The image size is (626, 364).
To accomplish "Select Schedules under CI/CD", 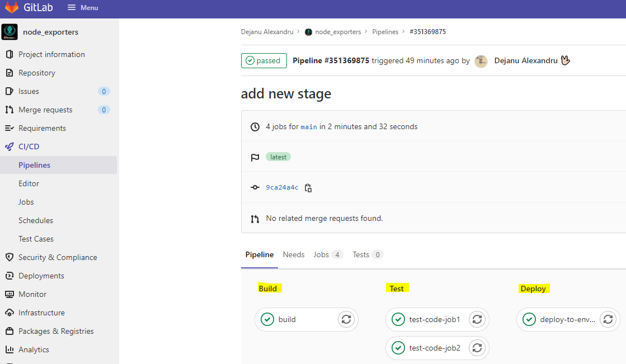I will (36, 220).
